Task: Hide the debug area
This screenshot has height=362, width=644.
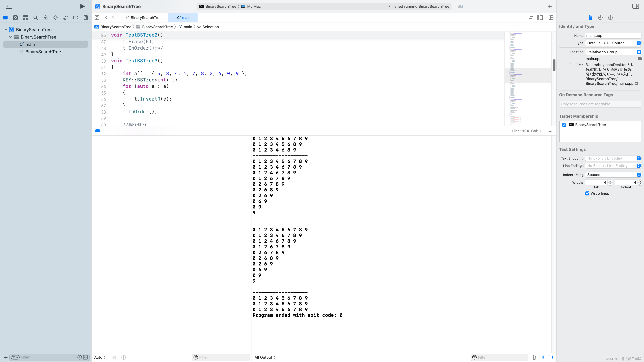Action: [550, 131]
